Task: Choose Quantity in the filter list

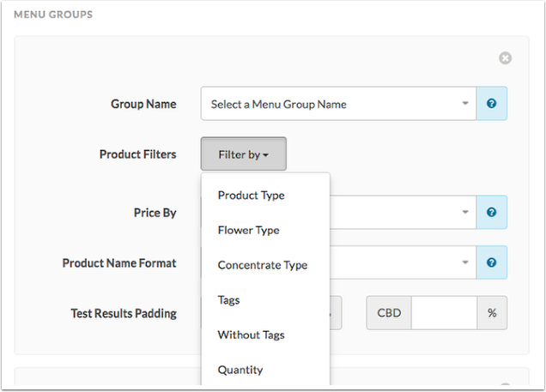Action: pos(240,370)
